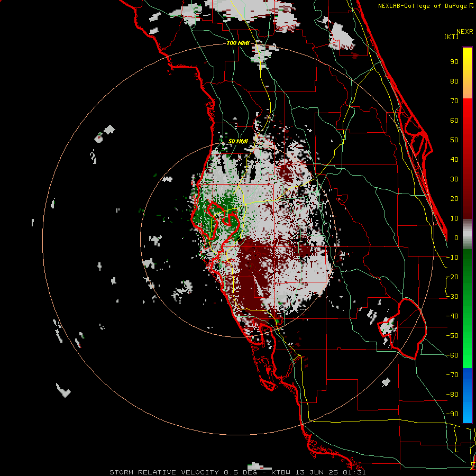Click the Storm Relative Velocity KTBW caption
Screen dimensions: 476x476
click(x=237, y=472)
